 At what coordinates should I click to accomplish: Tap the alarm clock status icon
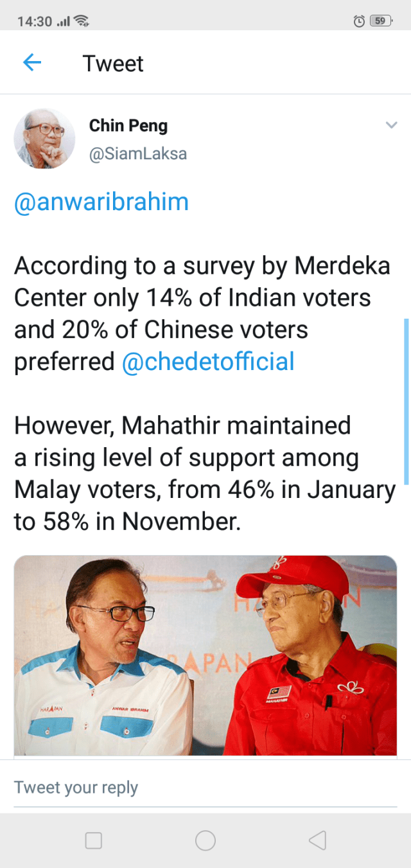tap(359, 21)
